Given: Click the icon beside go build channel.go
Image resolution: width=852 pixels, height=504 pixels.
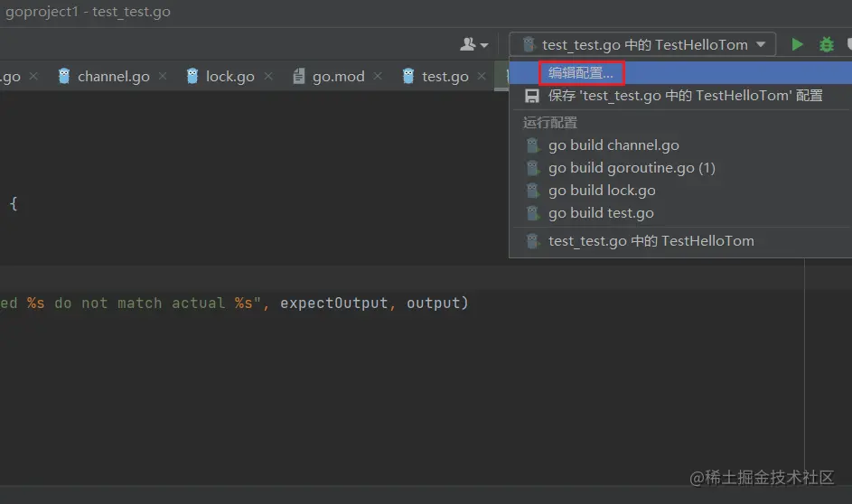Looking at the screenshot, I should pyautogui.click(x=532, y=145).
